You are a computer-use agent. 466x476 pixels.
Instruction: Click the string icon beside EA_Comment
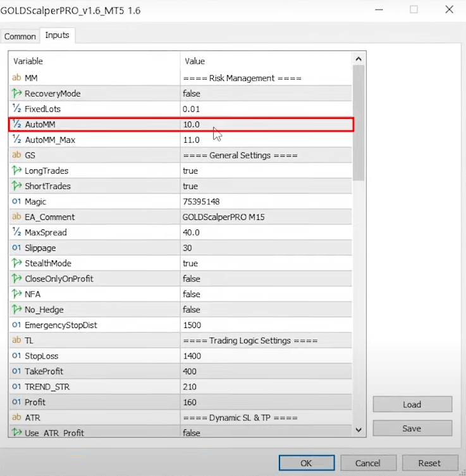point(16,217)
